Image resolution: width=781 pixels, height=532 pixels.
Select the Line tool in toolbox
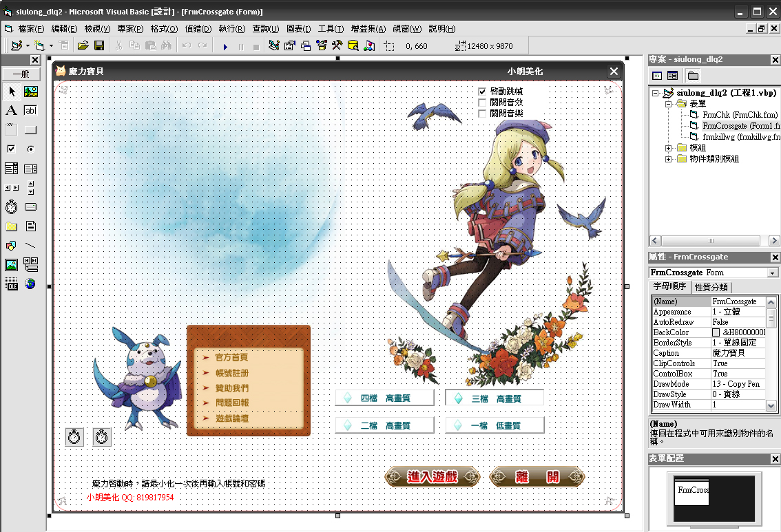coord(31,245)
